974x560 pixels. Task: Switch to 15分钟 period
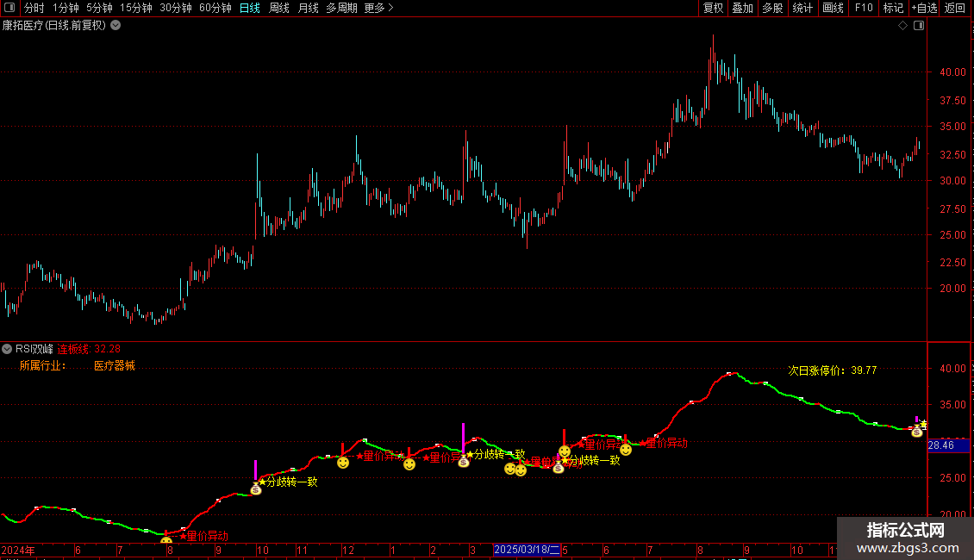[135, 8]
